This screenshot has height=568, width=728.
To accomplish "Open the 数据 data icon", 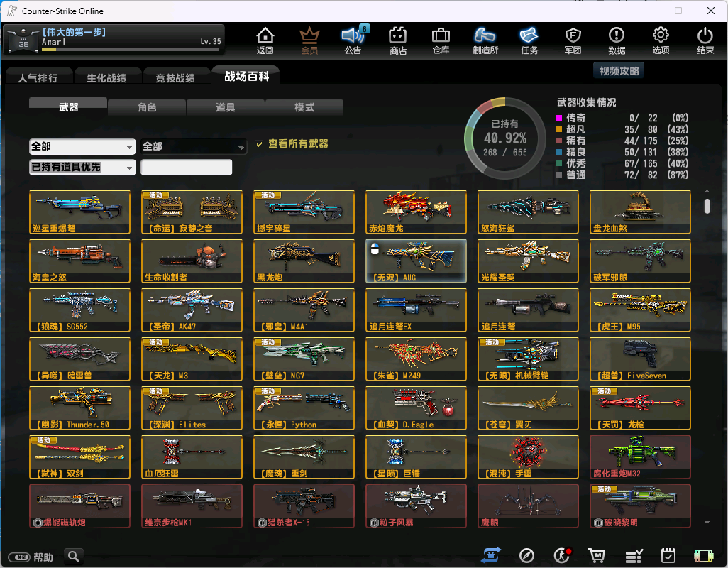I will coord(617,40).
